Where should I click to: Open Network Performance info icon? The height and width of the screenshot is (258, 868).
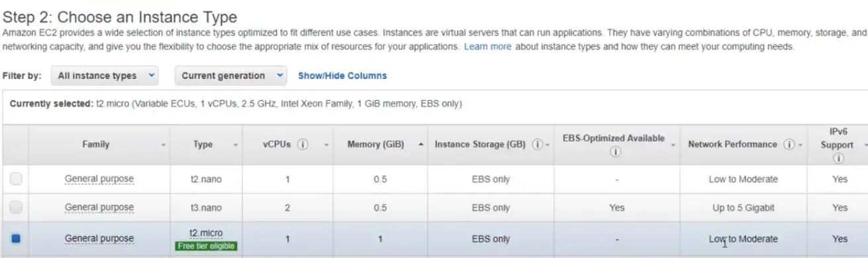coord(789,145)
